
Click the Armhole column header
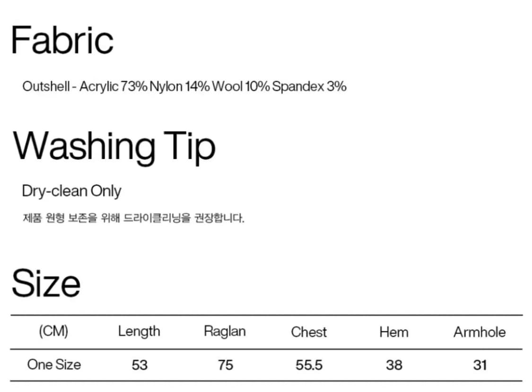point(480,332)
